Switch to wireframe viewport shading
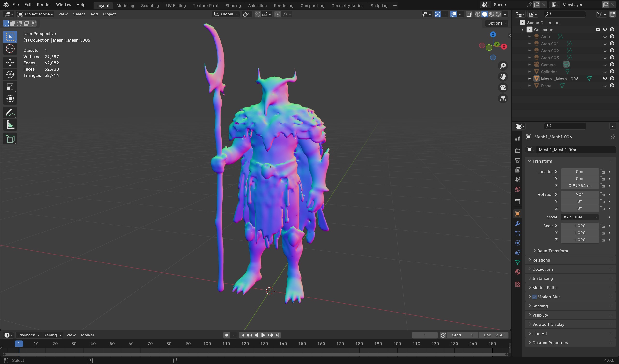619x364 pixels. click(478, 14)
